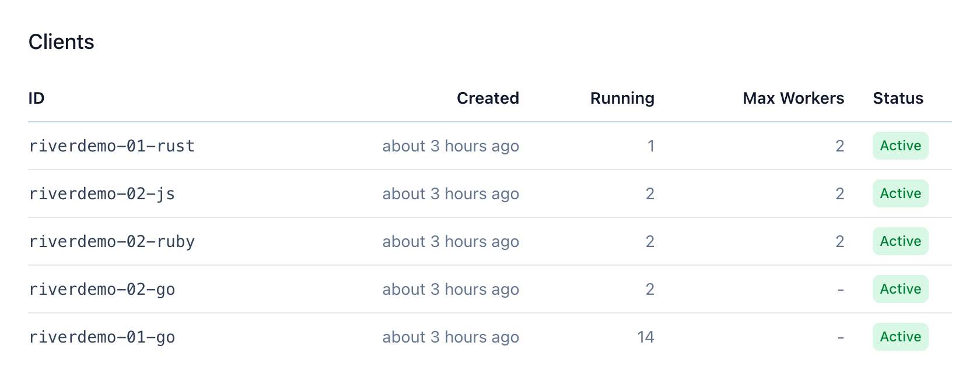Click the Max Workers column header
980x388 pixels.
coord(793,98)
